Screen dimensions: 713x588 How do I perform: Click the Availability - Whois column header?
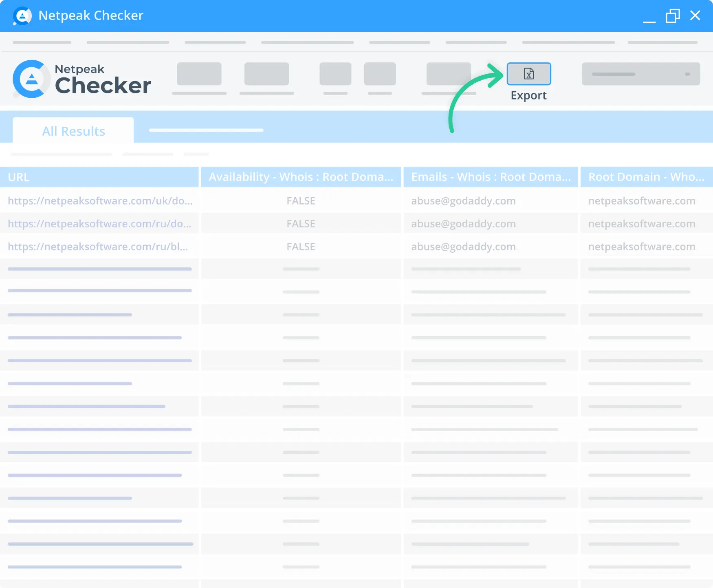click(301, 177)
